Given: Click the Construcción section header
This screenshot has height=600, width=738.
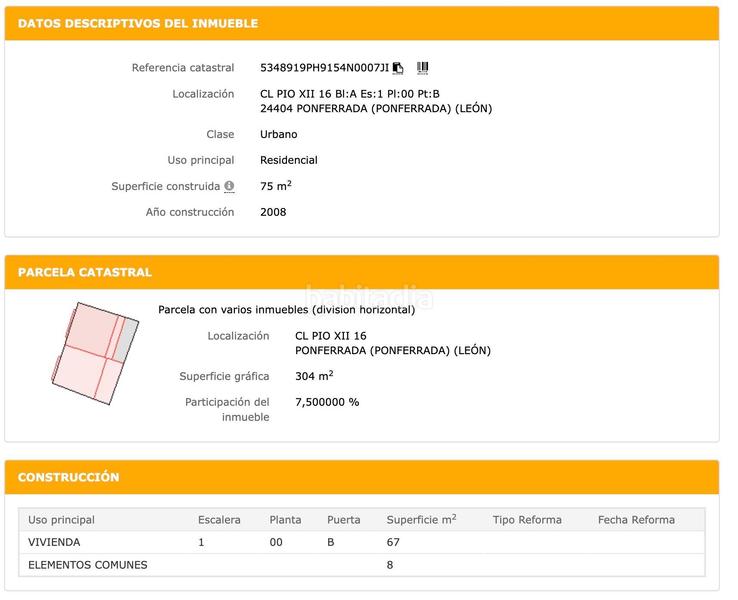Looking at the screenshot, I should tap(69, 477).
